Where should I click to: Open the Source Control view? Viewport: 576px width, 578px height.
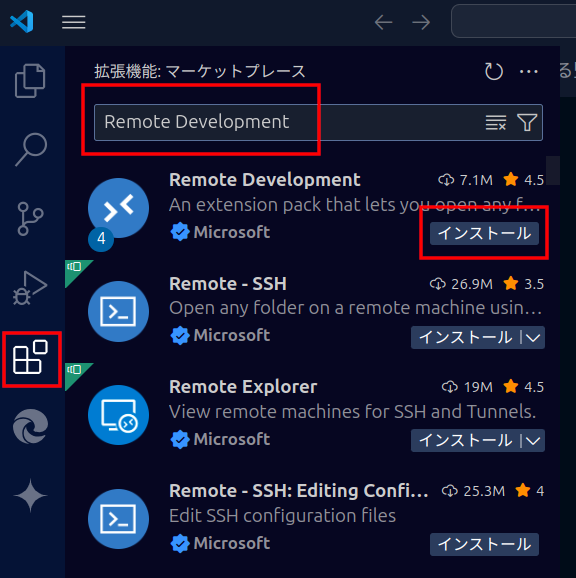30,219
